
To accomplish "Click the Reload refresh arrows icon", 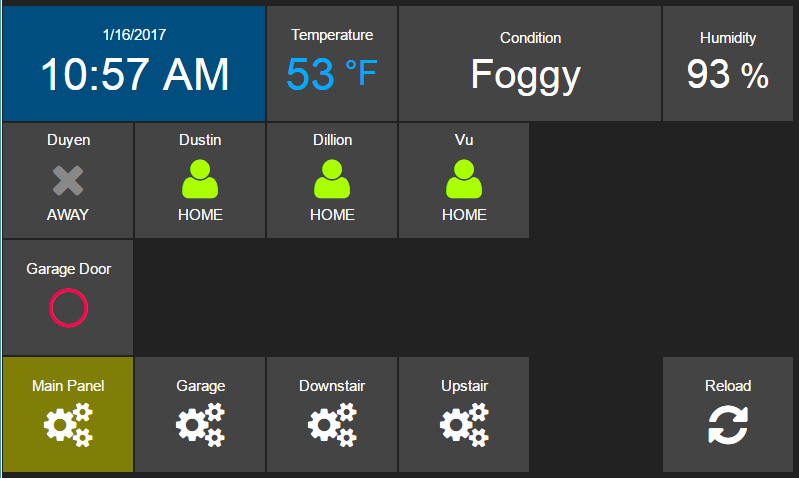I will (727, 425).
